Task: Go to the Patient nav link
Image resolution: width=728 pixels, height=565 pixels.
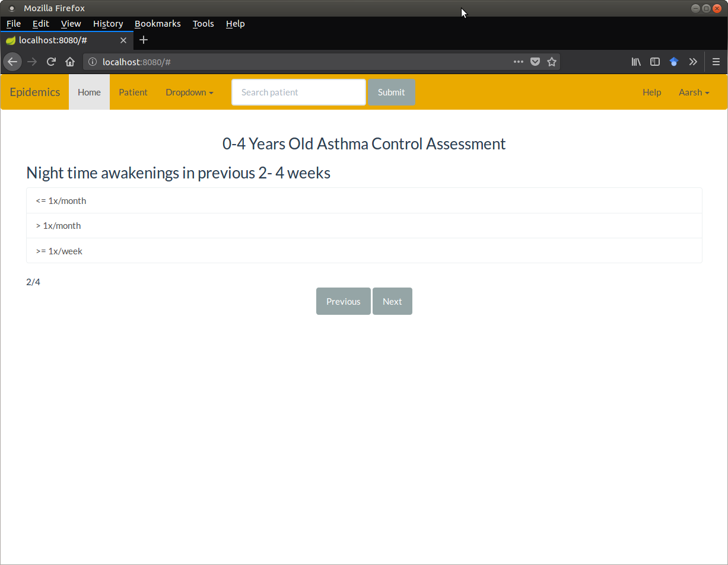Action: [133, 92]
